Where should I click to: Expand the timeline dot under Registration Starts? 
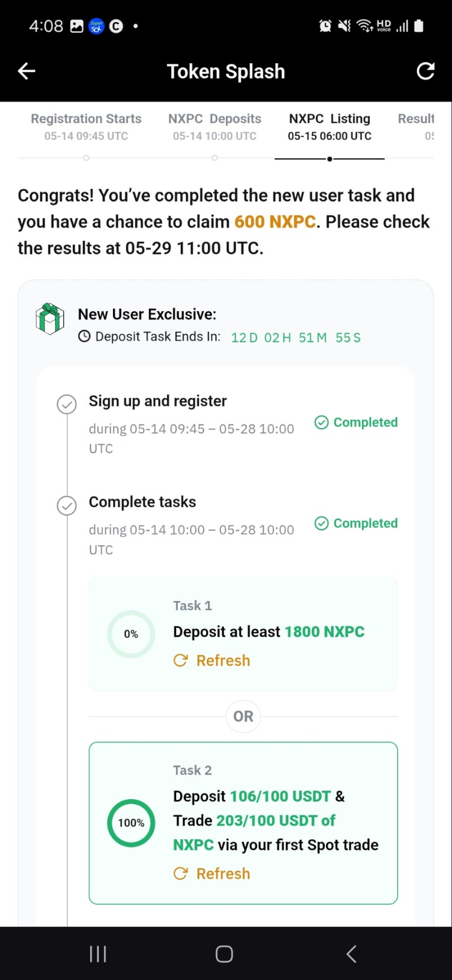(86, 159)
